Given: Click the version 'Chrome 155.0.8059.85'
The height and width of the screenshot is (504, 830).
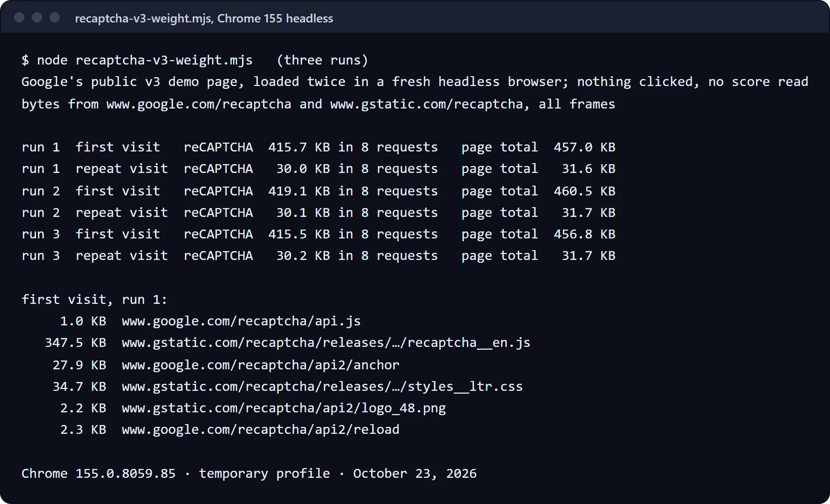Looking at the screenshot, I should [99, 474].
